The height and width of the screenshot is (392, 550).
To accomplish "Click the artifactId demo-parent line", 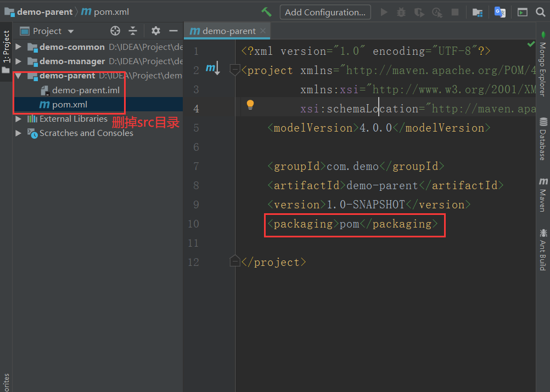I will [385, 185].
